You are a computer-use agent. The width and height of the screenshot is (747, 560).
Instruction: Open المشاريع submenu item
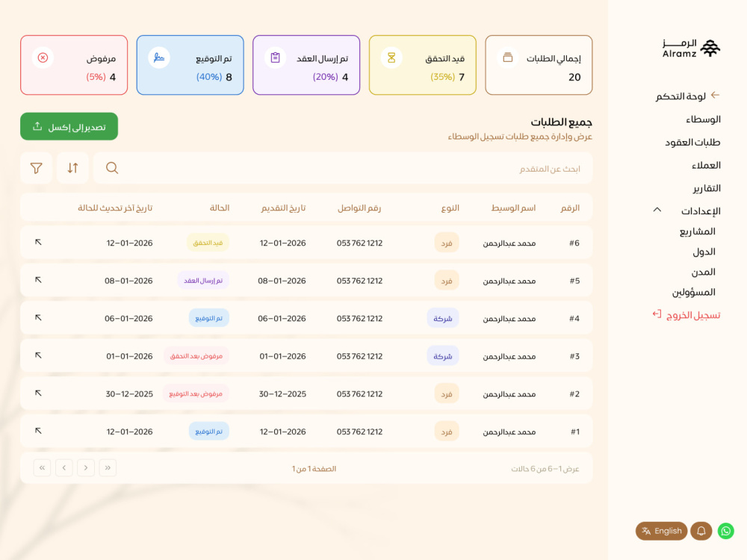pos(698,231)
